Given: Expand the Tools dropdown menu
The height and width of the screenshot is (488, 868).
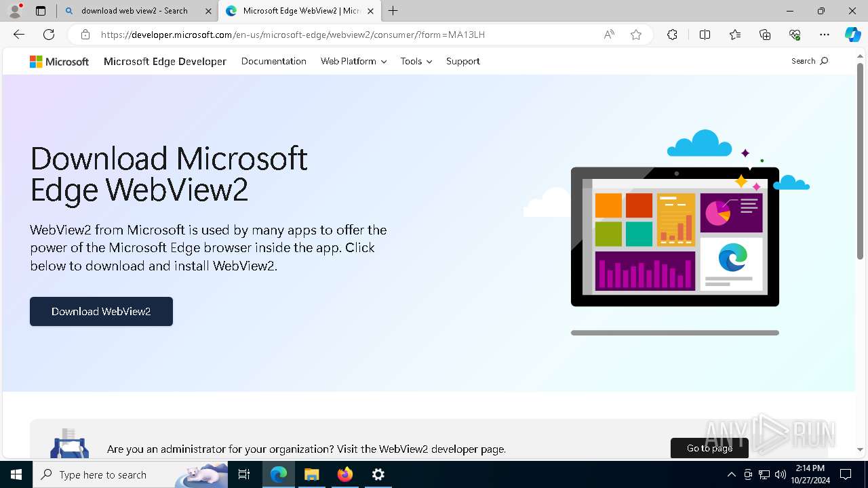Looking at the screenshot, I should point(416,61).
